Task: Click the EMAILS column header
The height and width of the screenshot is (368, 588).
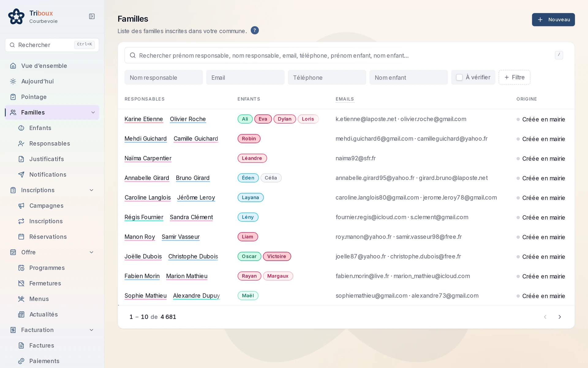Action: 345,99
